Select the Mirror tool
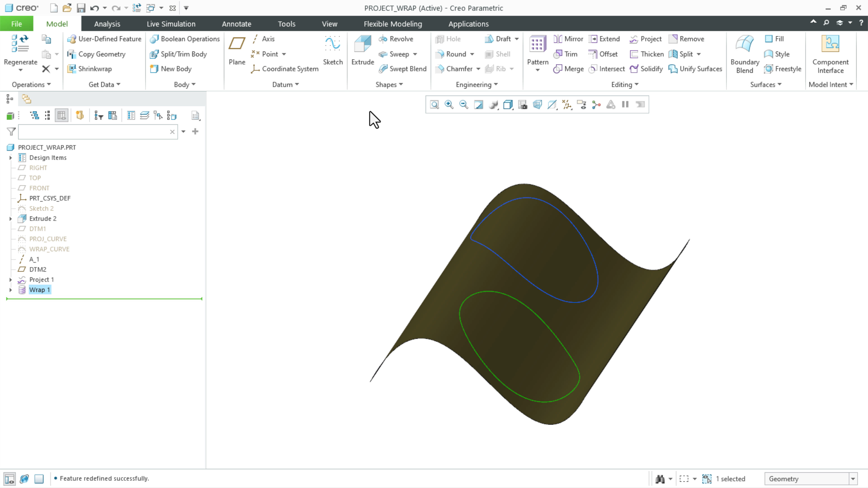This screenshot has width=868, height=488. click(x=568, y=39)
